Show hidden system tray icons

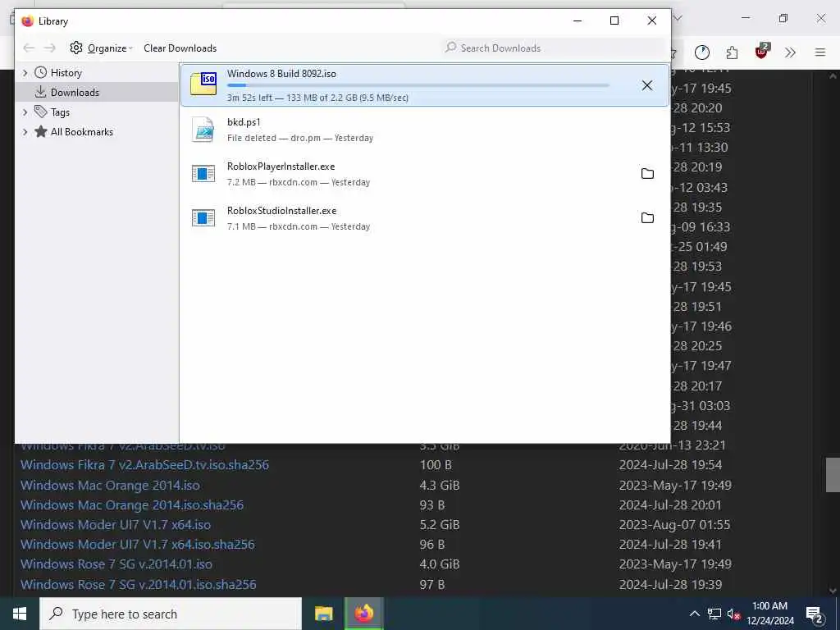(x=694, y=614)
